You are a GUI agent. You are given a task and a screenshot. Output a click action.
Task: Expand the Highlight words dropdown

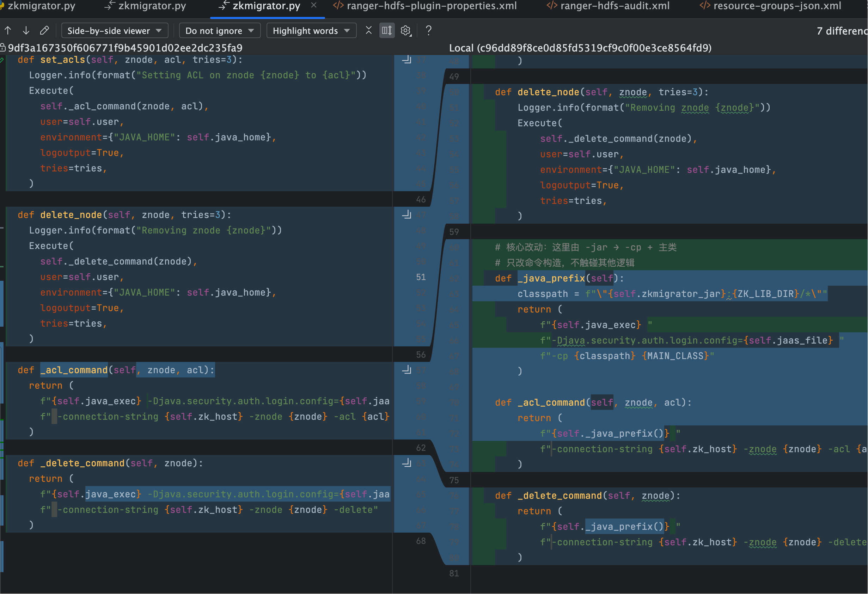click(311, 31)
